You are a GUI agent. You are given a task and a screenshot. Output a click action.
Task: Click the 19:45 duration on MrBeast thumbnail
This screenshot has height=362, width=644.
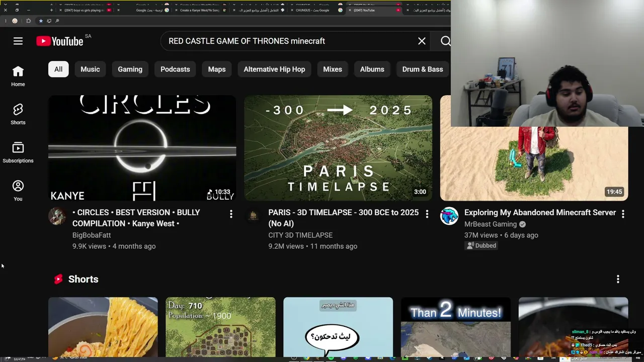(614, 192)
